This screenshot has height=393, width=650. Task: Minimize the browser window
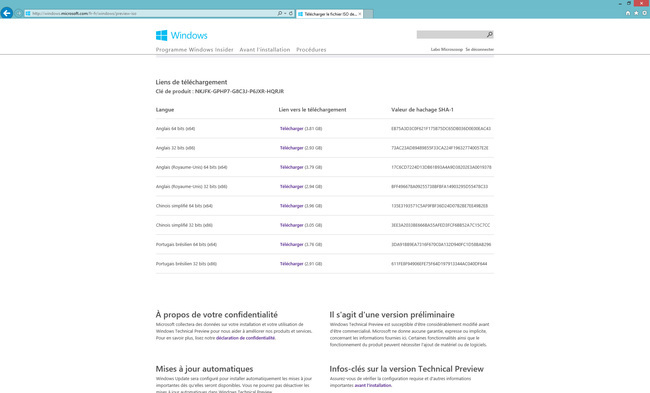pyautogui.click(x=620, y=3)
